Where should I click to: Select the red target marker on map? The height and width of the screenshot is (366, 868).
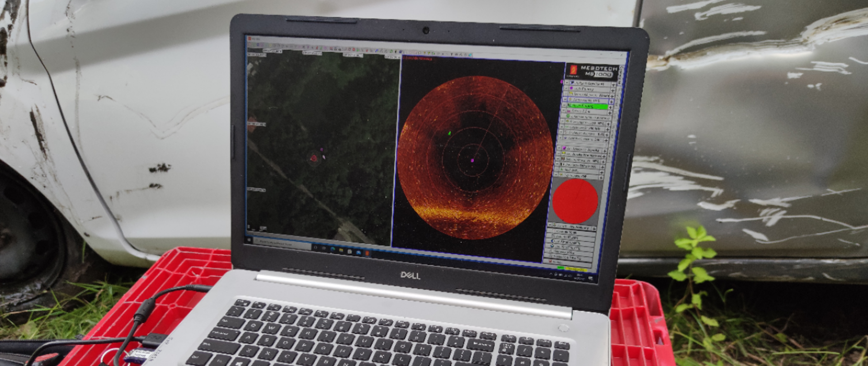(314, 158)
